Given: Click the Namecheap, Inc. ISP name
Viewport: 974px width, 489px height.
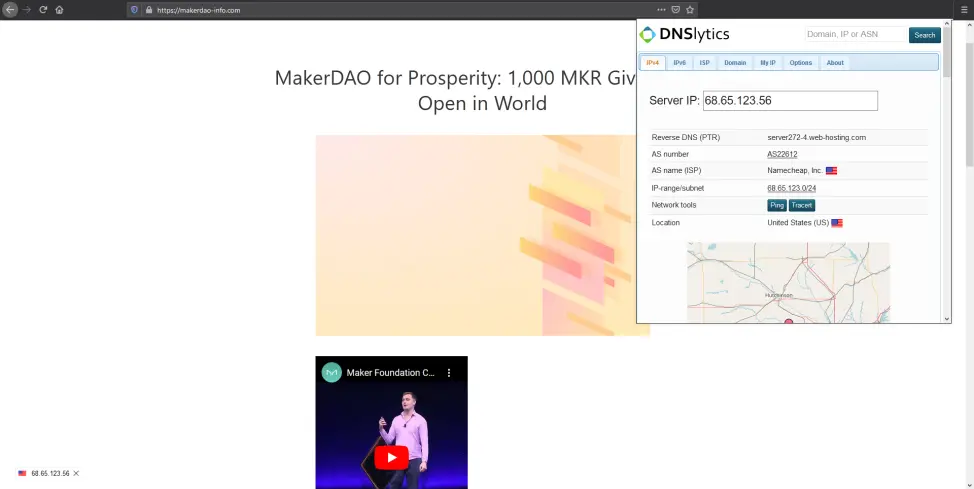Looking at the screenshot, I should (795, 170).
